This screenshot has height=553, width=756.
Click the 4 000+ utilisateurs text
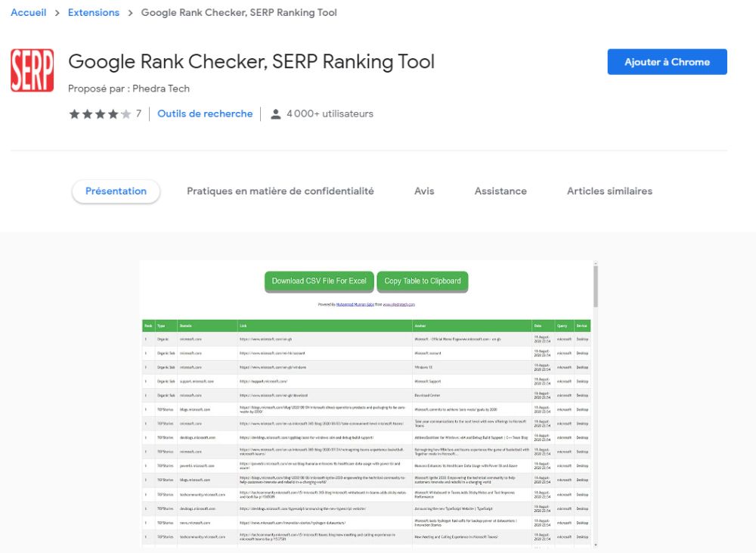click(330, 114)
